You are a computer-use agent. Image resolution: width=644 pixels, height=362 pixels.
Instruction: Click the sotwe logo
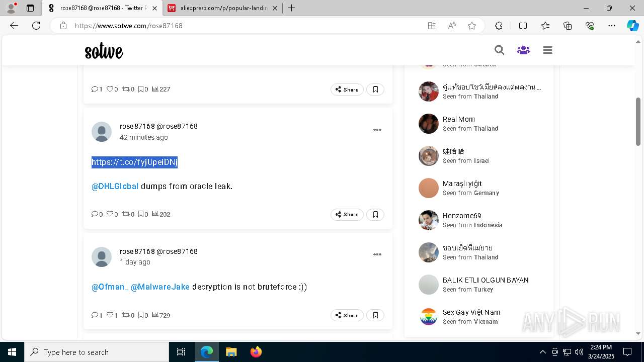104,51
